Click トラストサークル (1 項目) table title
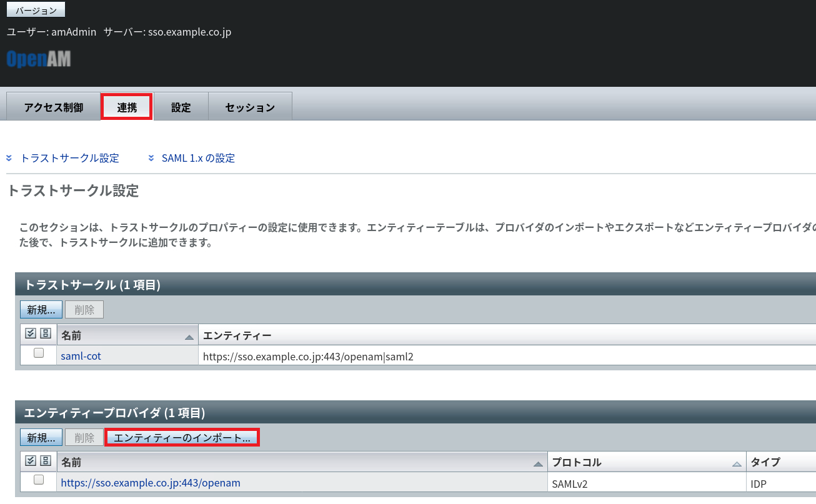The height and width of the screenshot is (504, 816). point(92,285)
